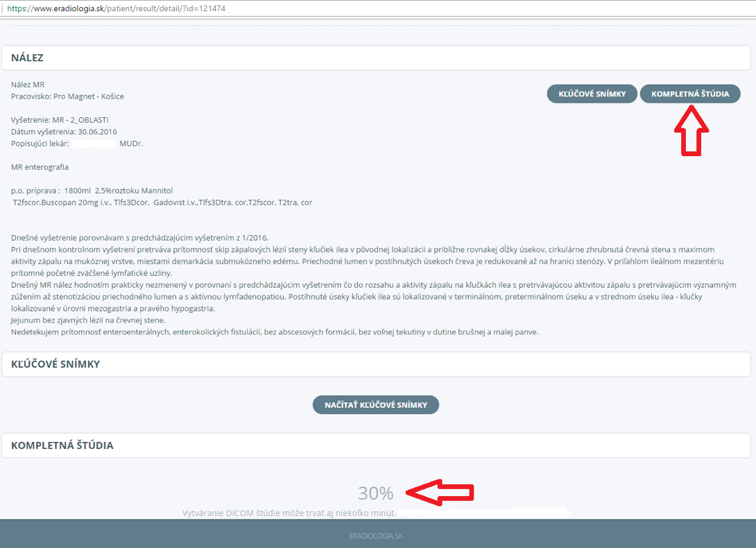This screenshot has width=756, height=548.
Task: Click the 'Pracovisko: Pro Magnet - Košice' line
Action: coord(67,96)
